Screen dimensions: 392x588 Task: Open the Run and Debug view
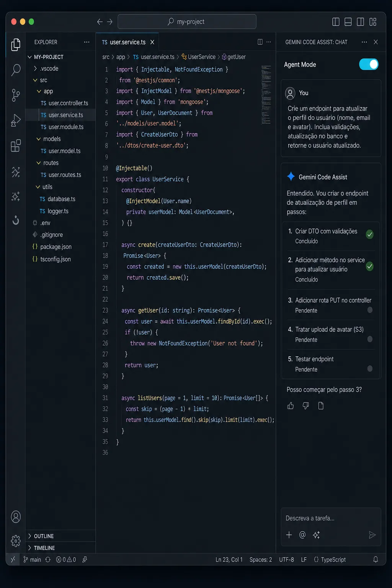click(x=16, y=120)
